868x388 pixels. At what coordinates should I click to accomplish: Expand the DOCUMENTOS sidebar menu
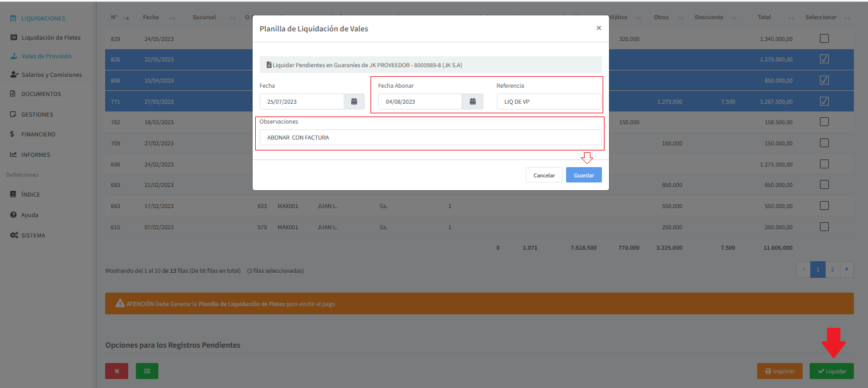(x=41, y=94)
